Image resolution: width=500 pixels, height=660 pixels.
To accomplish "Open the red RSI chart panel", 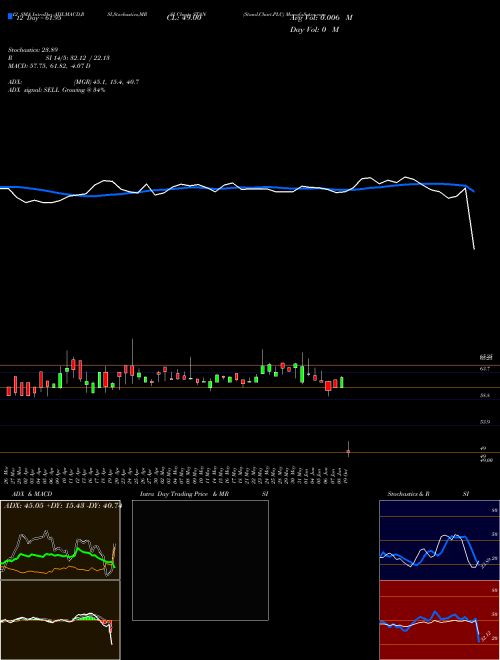I will pyautogui.click(x=439, y=620).
